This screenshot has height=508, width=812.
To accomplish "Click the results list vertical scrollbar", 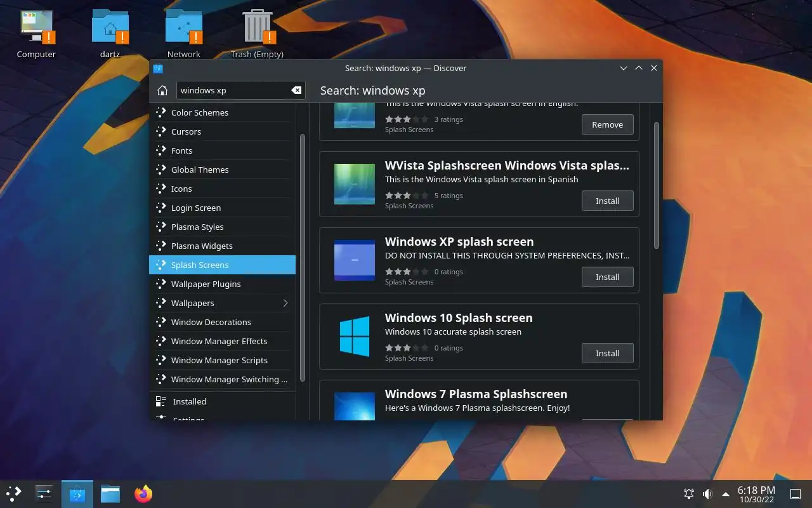I will click(656, 185).
